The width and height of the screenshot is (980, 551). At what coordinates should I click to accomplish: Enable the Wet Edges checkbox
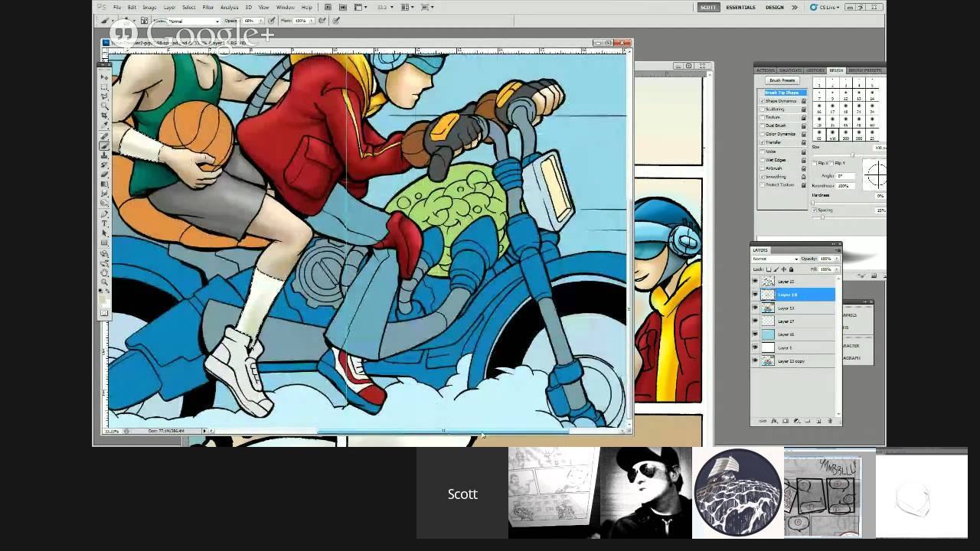(763, 160)
